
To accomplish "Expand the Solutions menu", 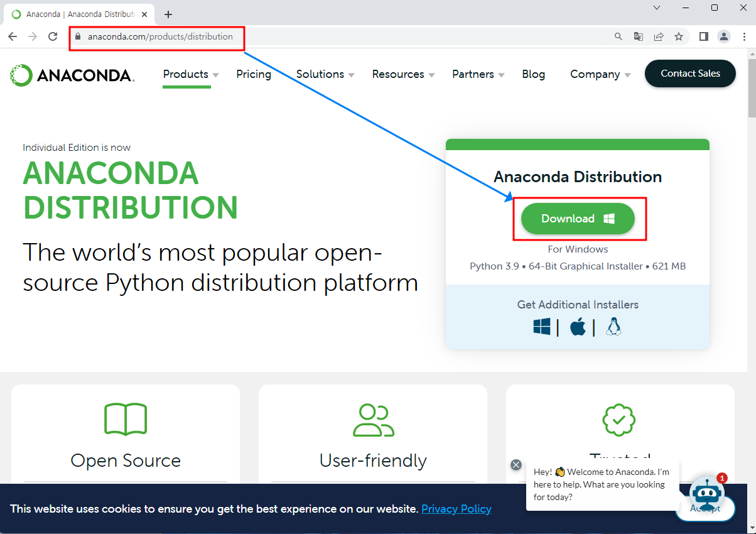I will coord(325,74).
